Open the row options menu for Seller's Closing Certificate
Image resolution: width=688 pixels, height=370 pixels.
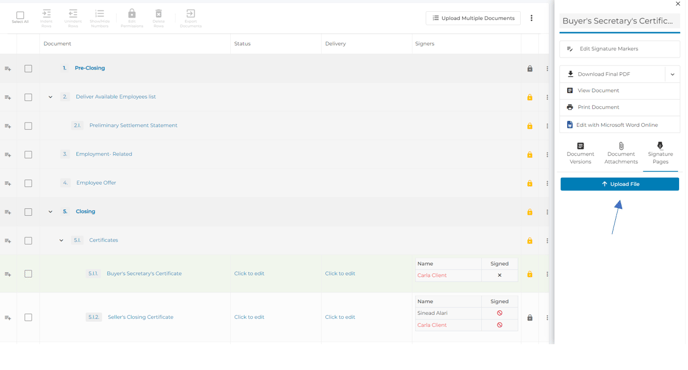point(547,317)
